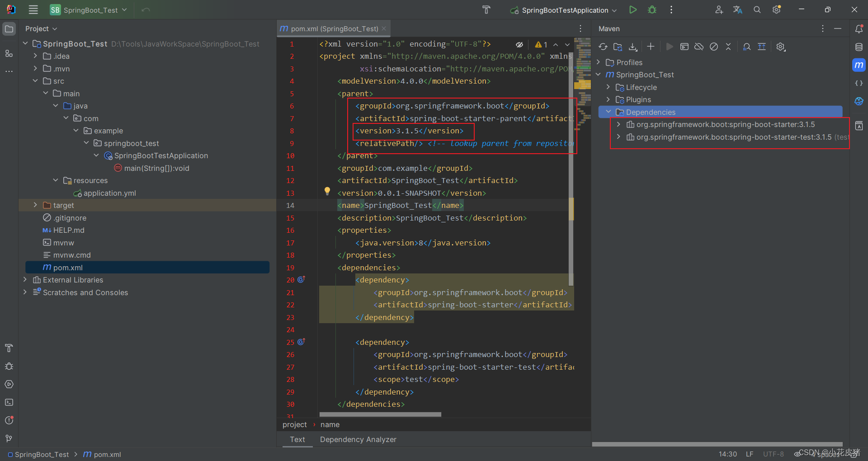Viewport: 868px width, 461px height.
Task: Collapse the src folder
Action: click(x=35, y=81)
